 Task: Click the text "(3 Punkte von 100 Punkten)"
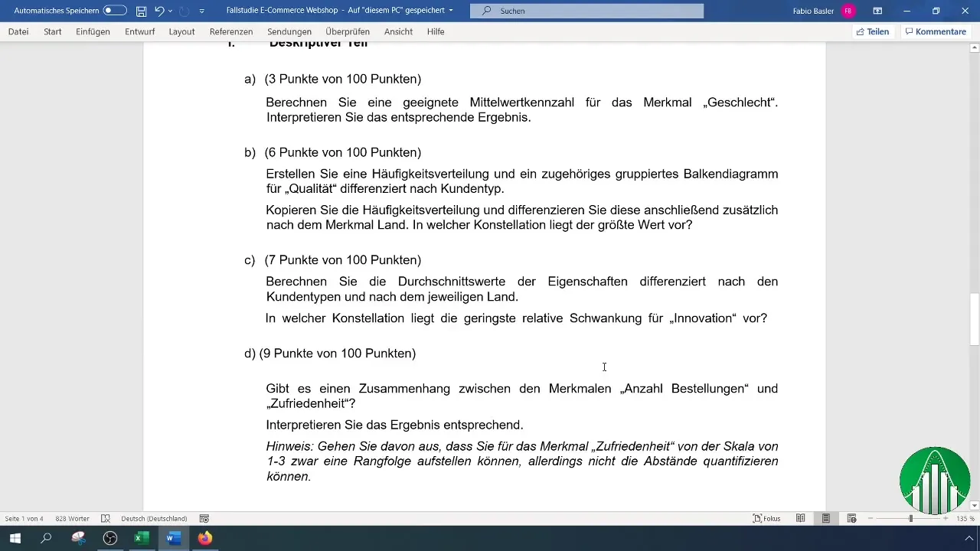(x=343, y=80)
